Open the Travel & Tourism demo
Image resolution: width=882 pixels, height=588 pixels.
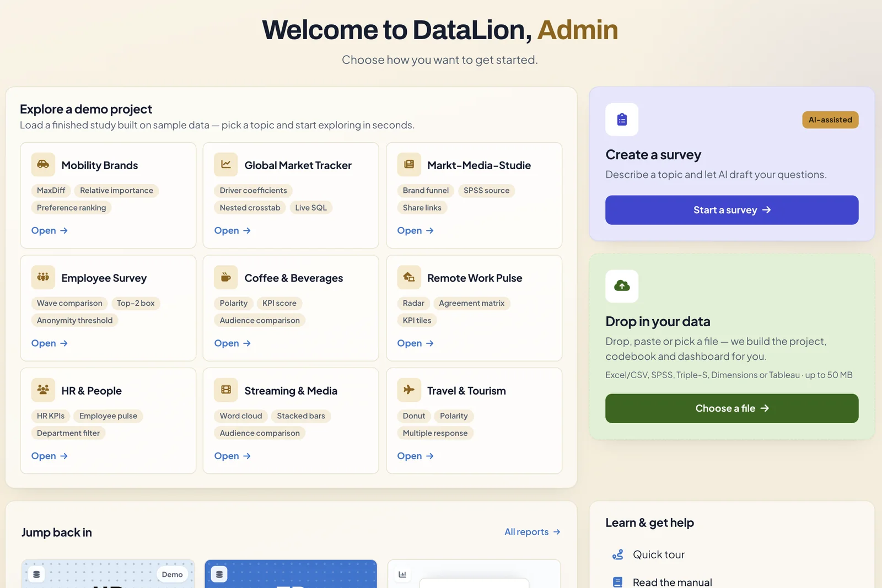coord(416,456)
